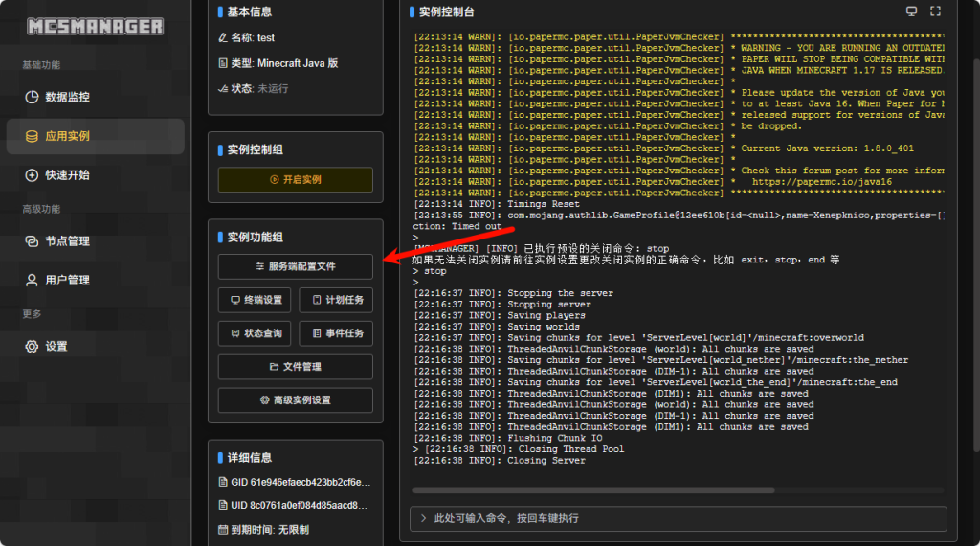
Task: Click the icon beside 类型: Minecraft Java 版
Action: (222, 63)
